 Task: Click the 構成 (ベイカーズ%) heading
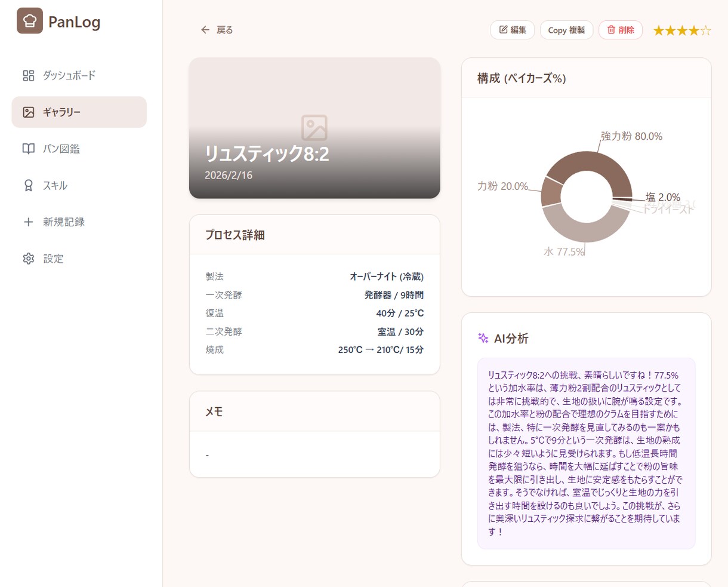pos(522,78)
